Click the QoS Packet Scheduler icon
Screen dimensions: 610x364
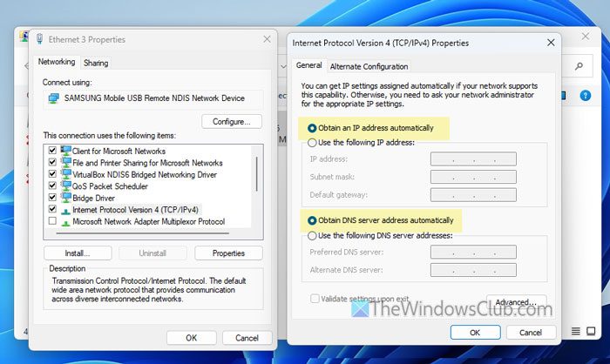(x=65, y=185)
